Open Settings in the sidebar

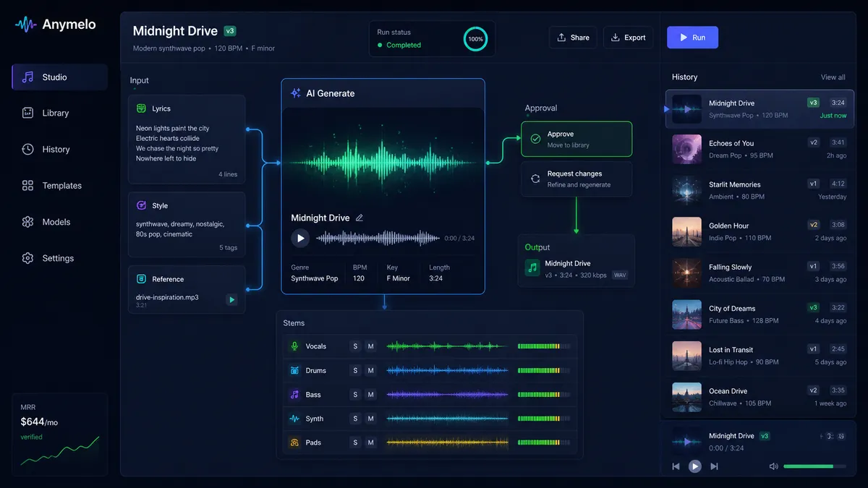(x=60, y=258)
